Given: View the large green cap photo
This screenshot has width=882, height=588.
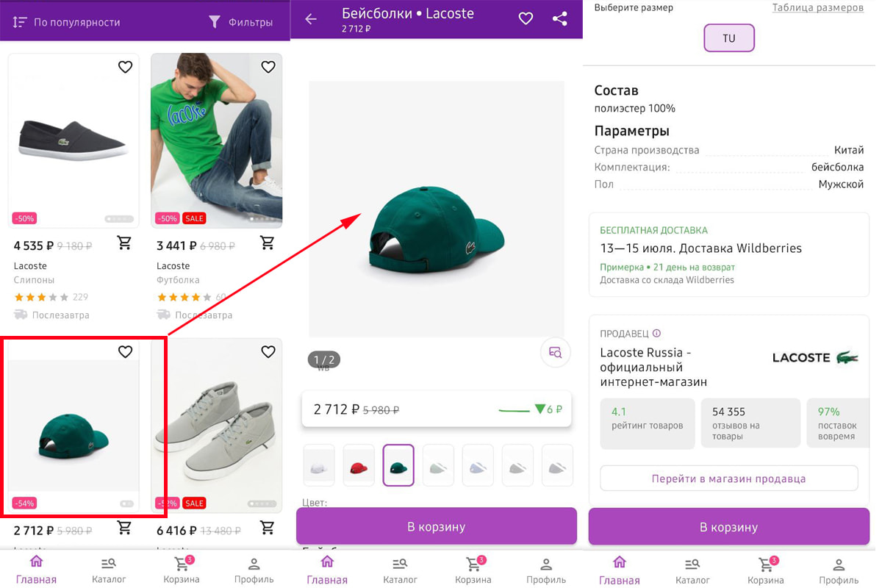Looking at the screenshot, I should pyautogui.click(x=437, y=209).
